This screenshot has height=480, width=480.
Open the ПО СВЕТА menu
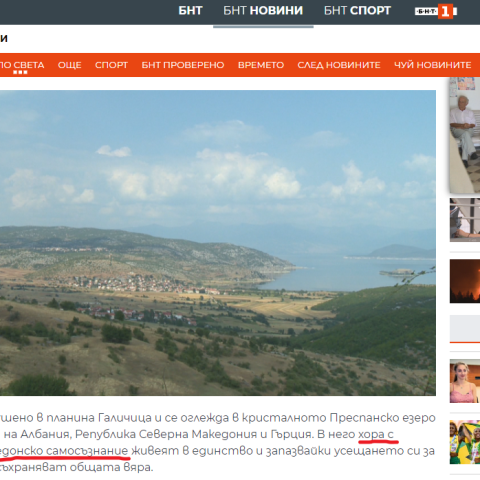tap(22, 65)
